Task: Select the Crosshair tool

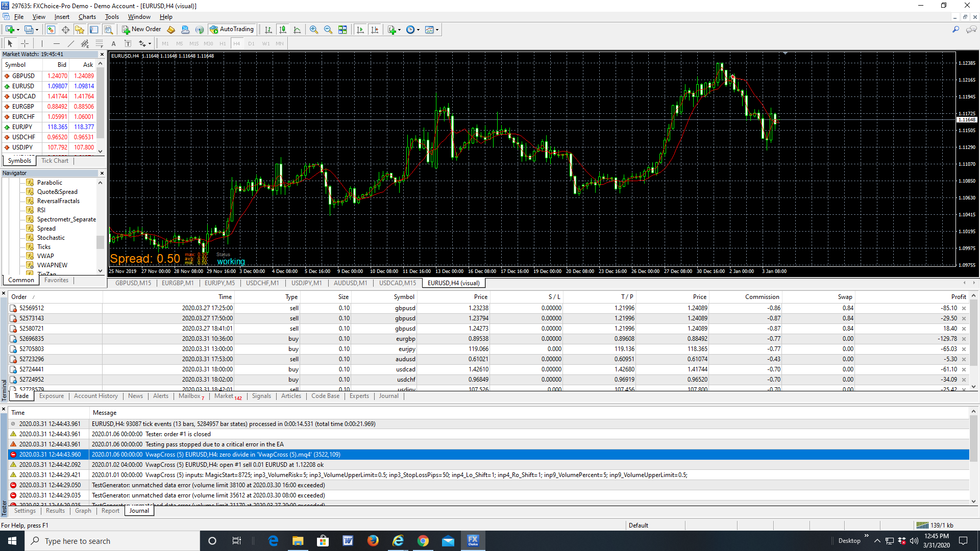Action: (x=24, y=43)
